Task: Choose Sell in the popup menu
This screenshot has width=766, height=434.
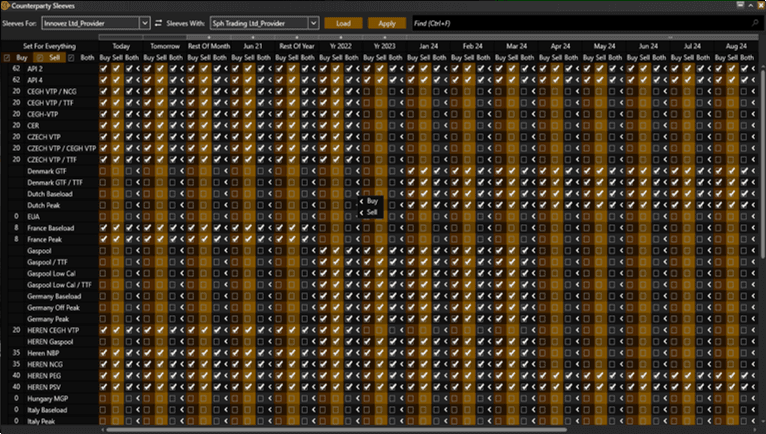Action: coord(372,212)
